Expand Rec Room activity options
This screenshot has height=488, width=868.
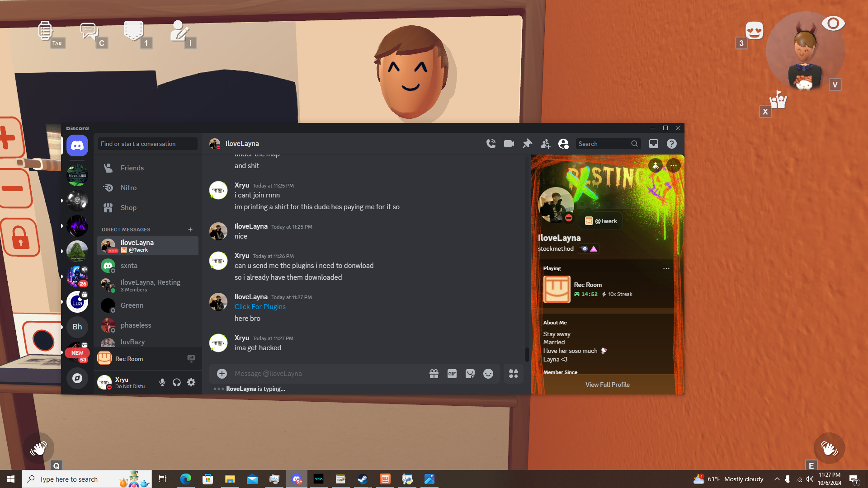pyautogui.click(x=666, y=268)
